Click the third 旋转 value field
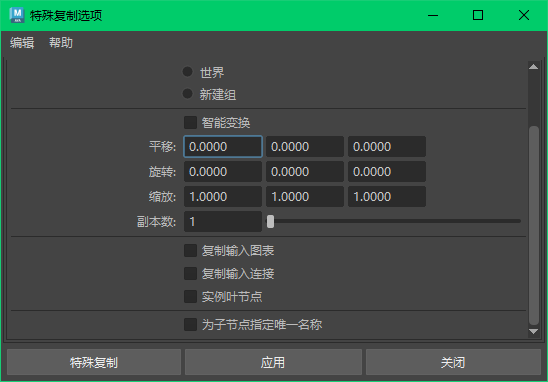 (x=387, y=171)
